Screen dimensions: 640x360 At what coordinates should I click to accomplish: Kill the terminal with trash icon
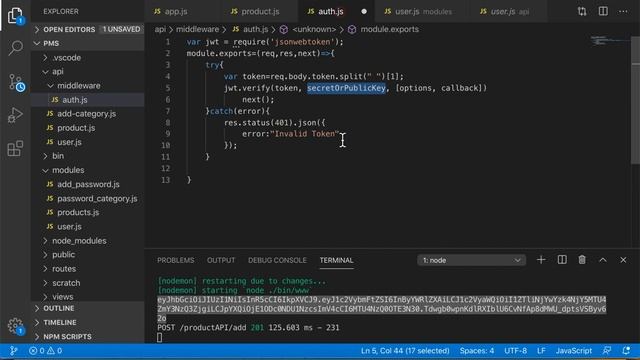coord(582,260)
